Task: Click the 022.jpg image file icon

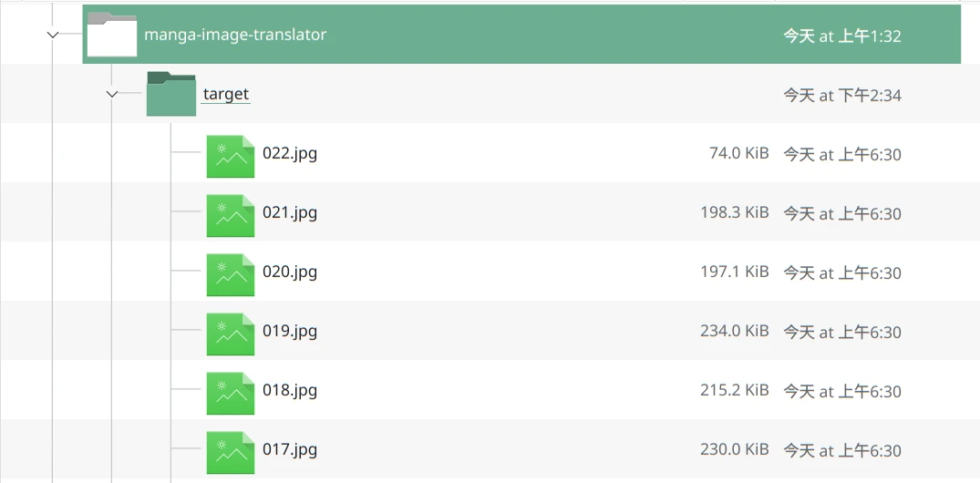Action: pyautogui.click(x=230, y=155)
